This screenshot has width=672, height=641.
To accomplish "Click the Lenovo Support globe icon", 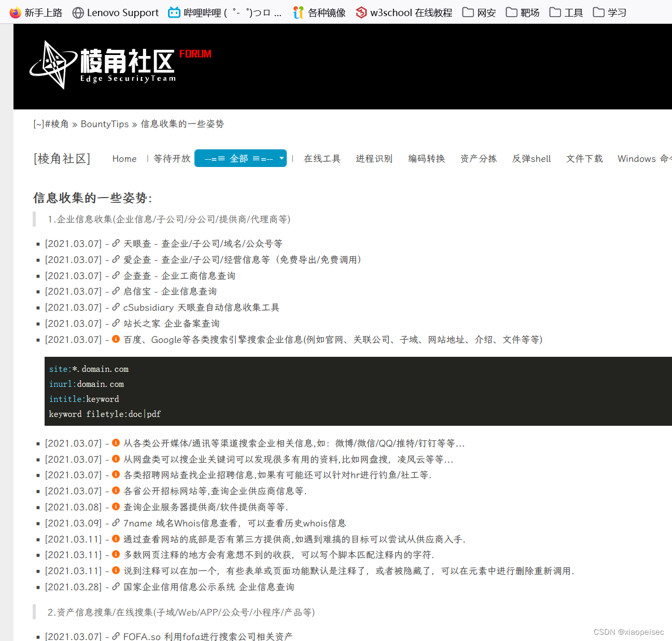I will (x=78, y=12).
